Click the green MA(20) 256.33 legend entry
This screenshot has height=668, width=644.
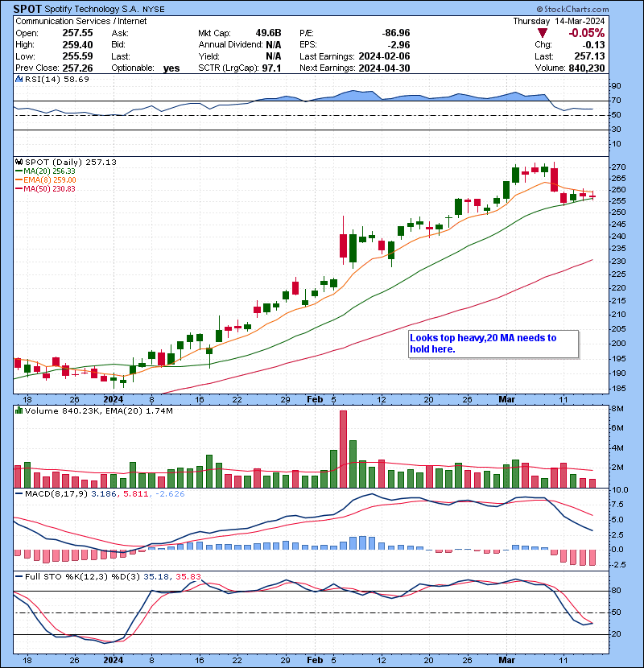pos(46,171)
